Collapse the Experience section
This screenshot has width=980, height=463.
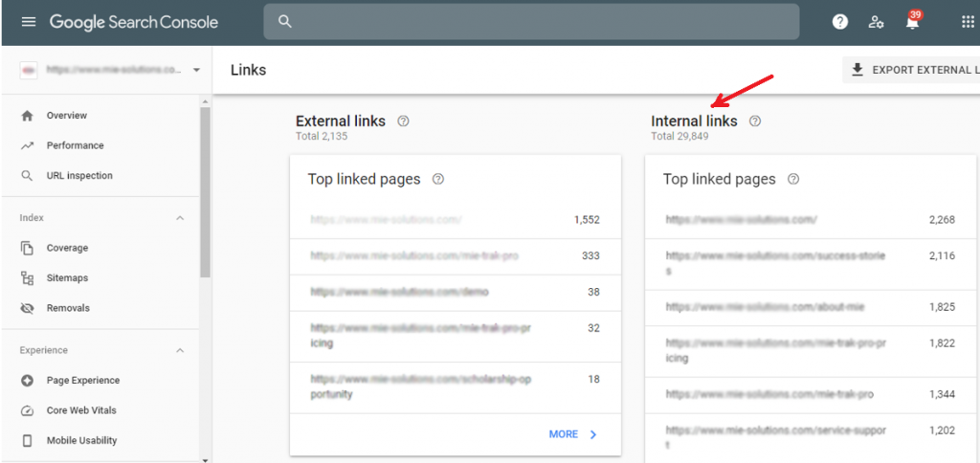[180, 350]
